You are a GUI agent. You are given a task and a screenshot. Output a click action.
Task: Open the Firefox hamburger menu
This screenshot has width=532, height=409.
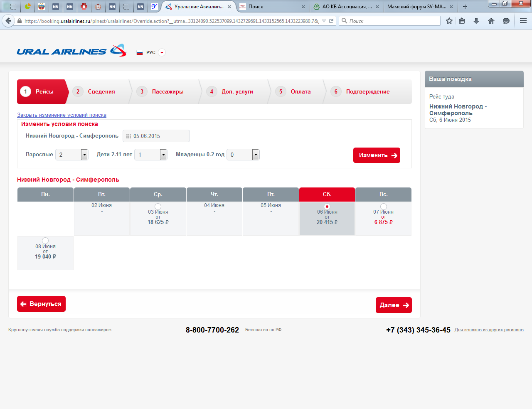[523, 21]
